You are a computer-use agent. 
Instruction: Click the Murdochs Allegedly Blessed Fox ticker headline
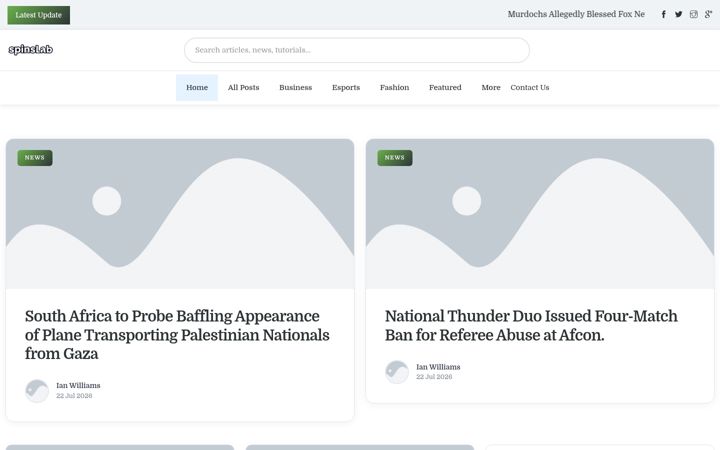click(x=576, y=14)
